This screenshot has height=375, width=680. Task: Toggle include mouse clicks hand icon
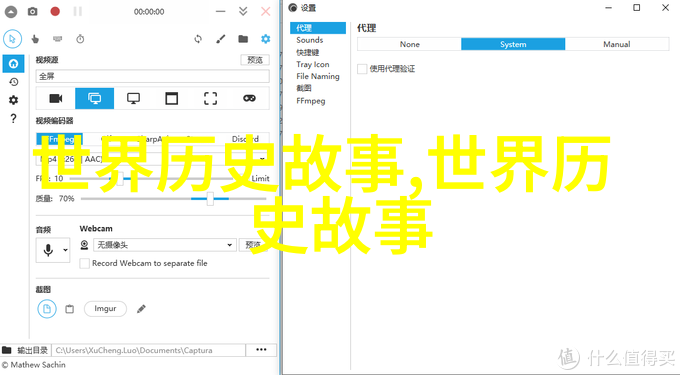click(x=35, y=39)
